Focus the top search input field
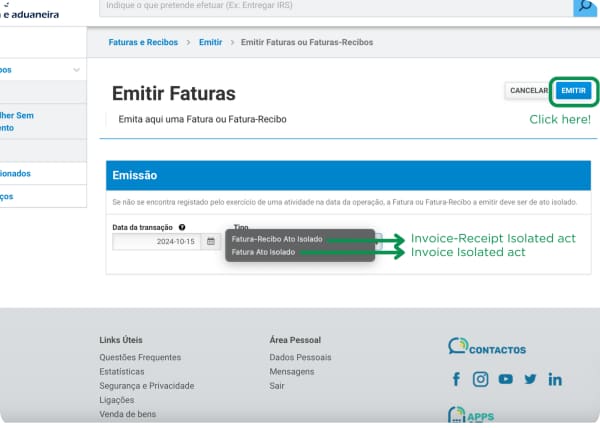The image size is (600, 428). click(336, 7)
